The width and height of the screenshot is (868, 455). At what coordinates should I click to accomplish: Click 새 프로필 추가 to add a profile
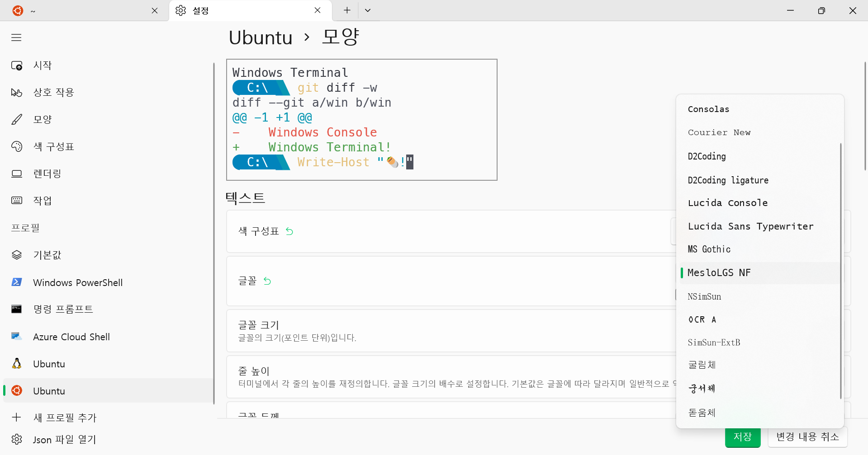[108, 417]
